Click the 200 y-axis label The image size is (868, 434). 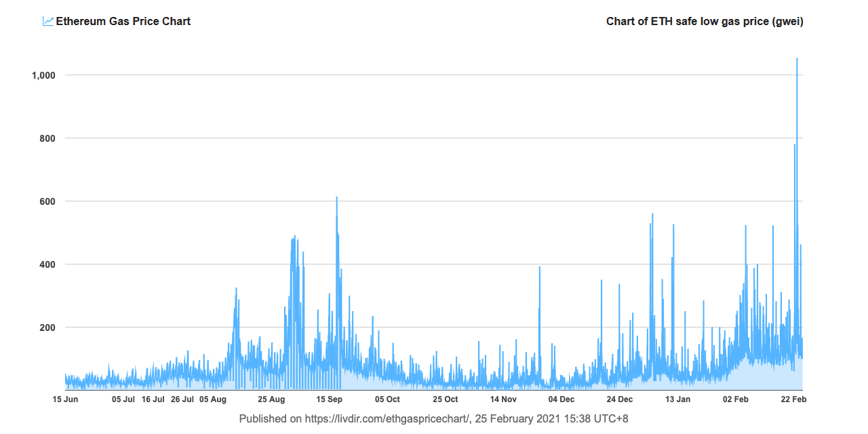46,328
